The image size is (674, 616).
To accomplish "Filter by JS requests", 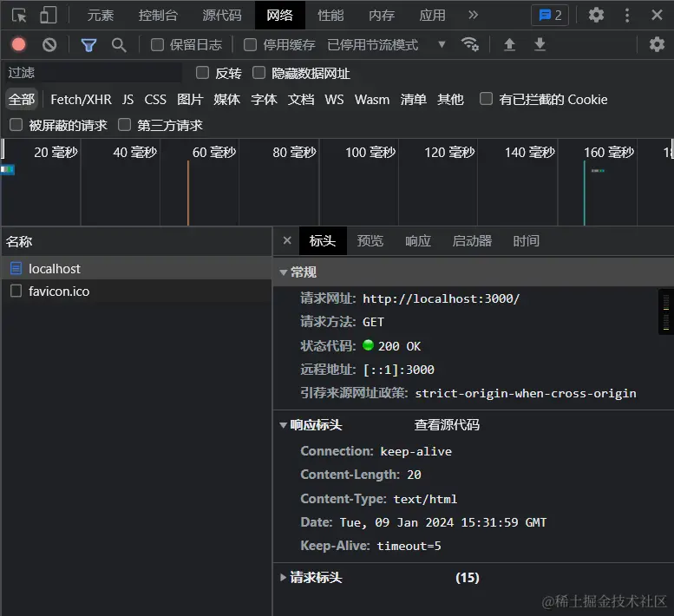I will pos(128,99).
